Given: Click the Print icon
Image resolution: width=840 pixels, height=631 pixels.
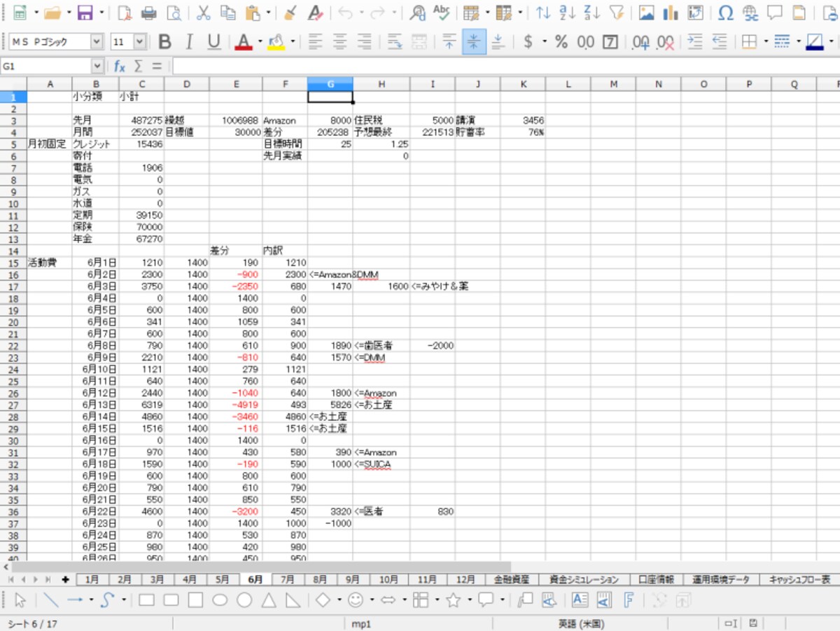Looking at the screenshot, I should click(149, 13).
